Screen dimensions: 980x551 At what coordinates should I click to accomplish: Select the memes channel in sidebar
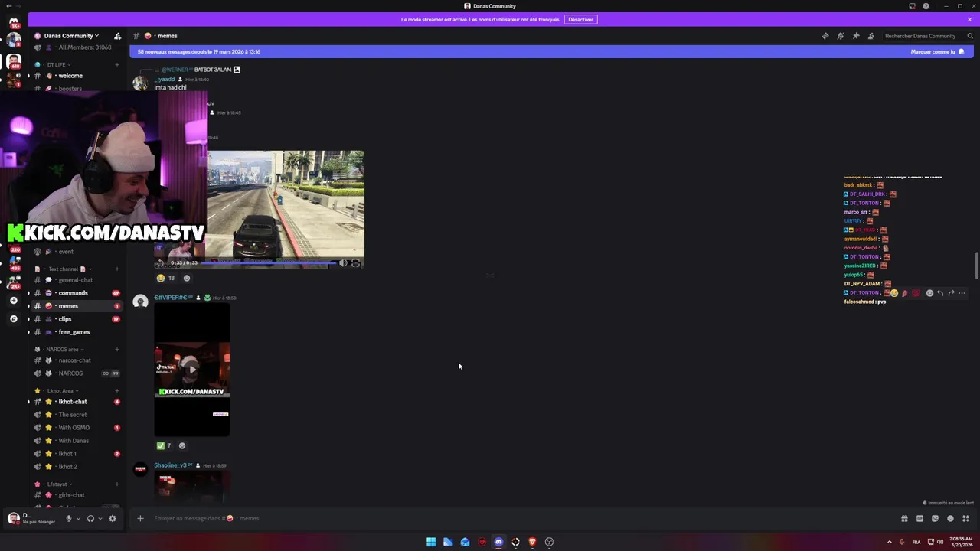[x=76, y=306]
